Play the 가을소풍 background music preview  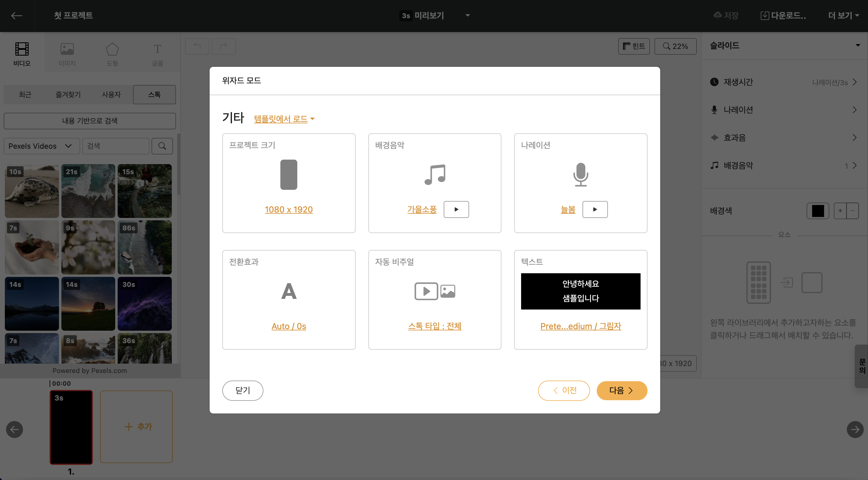click(x=456, y=209)
